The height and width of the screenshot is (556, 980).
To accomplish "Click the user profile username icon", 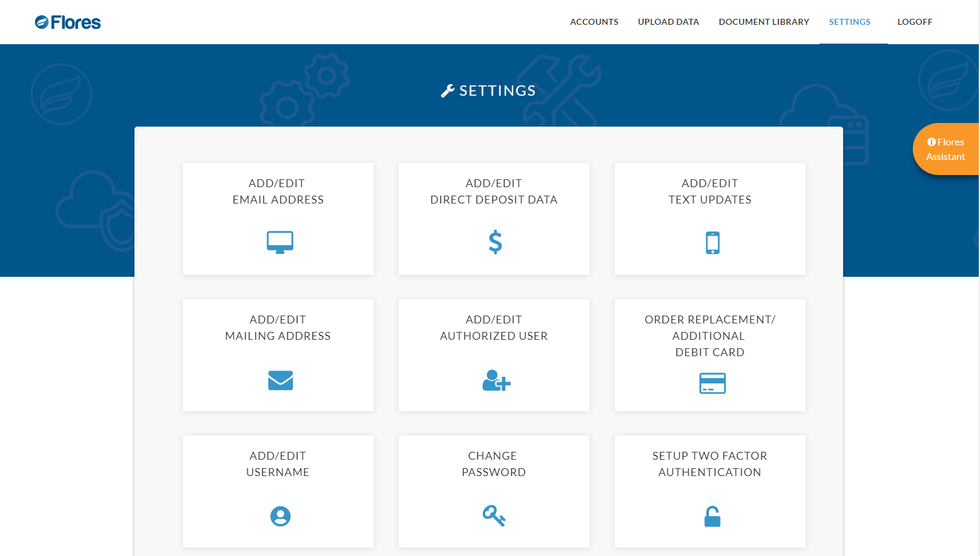I will [x=280, y=516].
